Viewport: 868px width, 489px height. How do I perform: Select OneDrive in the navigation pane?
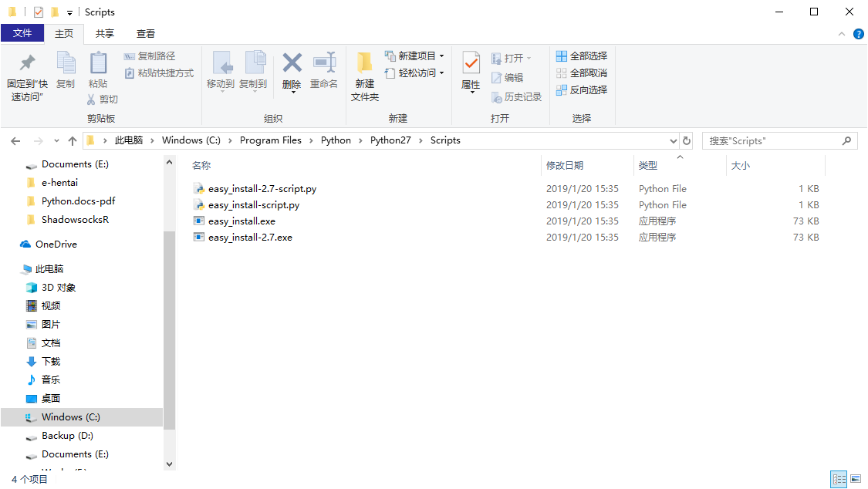tap(56, 244)
